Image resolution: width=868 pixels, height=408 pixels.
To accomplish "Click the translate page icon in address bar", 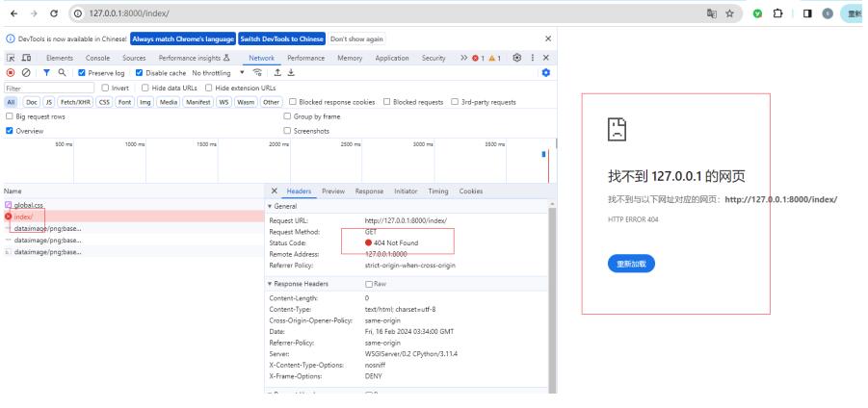I will 711,13.
